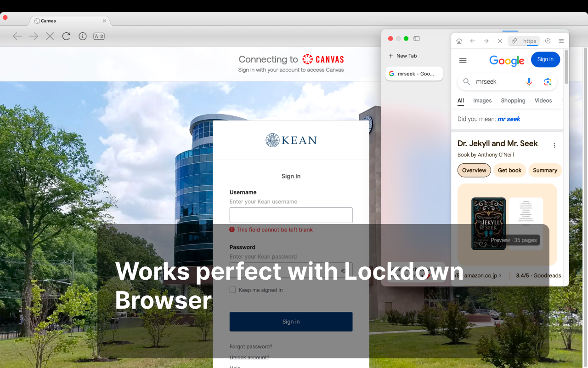Switch to the Images results tab
Image resolution: width=588 pixels, height=368 pixels.
click(482, 100)
